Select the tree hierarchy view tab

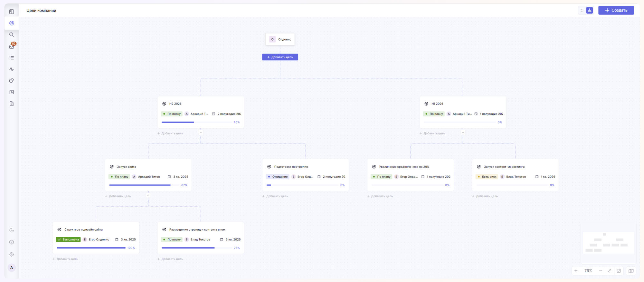(590, 10)
